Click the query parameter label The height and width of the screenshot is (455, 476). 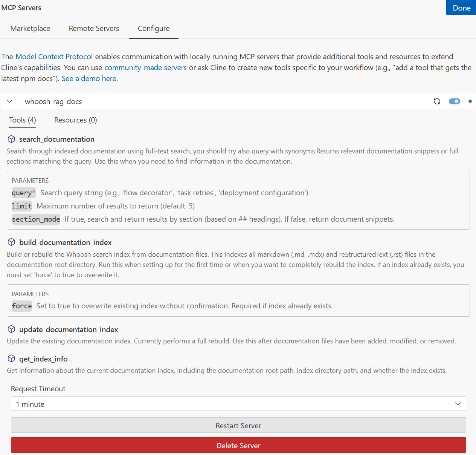23,193
